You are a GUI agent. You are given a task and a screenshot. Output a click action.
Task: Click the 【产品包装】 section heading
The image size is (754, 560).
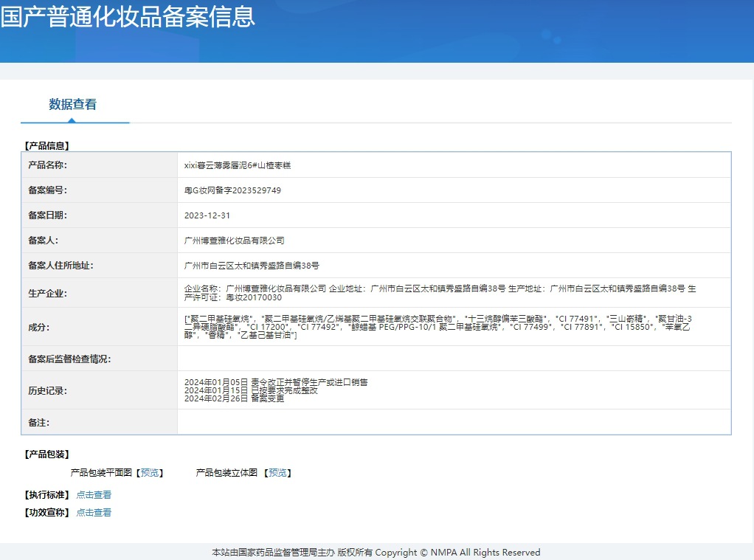(47, 454)
